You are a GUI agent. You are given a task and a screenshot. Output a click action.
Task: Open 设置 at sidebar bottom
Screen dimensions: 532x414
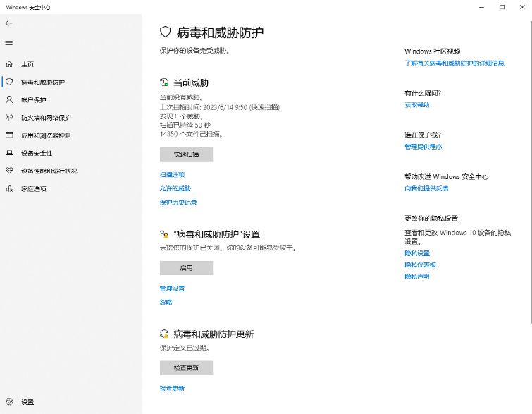27,402
